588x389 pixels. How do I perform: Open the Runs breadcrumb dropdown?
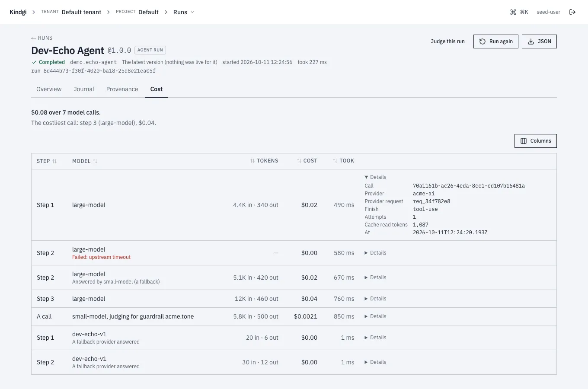pyautogui.click(x=184, y=12)
